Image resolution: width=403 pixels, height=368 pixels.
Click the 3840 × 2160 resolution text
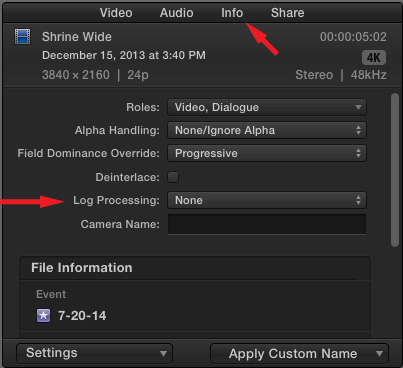[x=76, y=75]
